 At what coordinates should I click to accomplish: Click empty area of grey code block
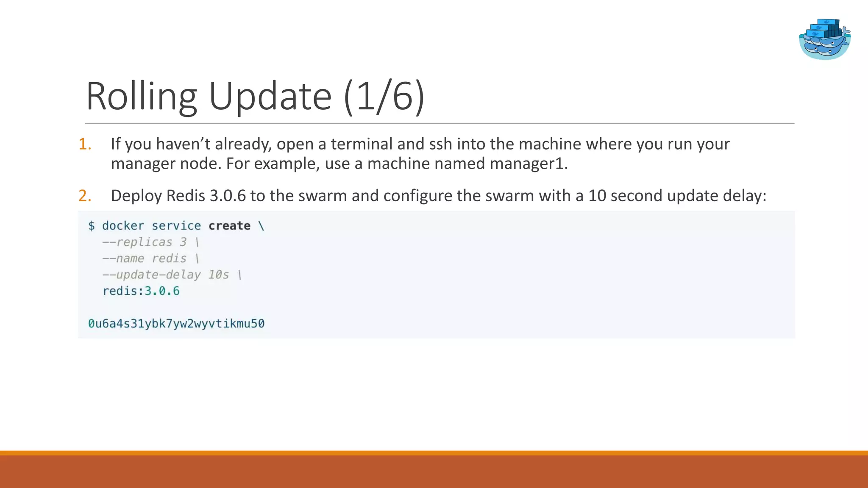pos(530,275)
